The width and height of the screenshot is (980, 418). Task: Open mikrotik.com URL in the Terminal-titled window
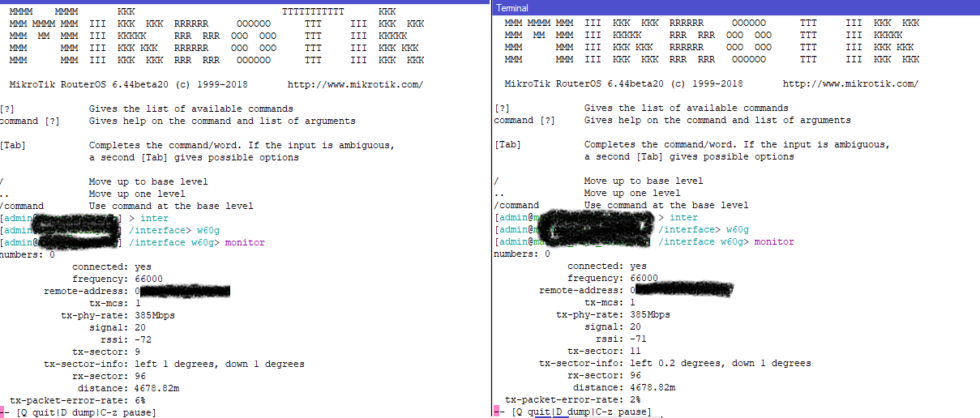(850, 84)
